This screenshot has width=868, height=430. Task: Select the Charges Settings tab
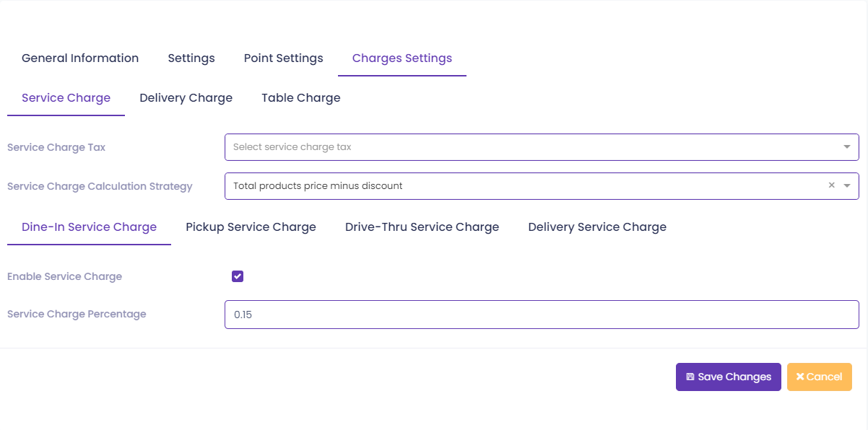point(402,58)
